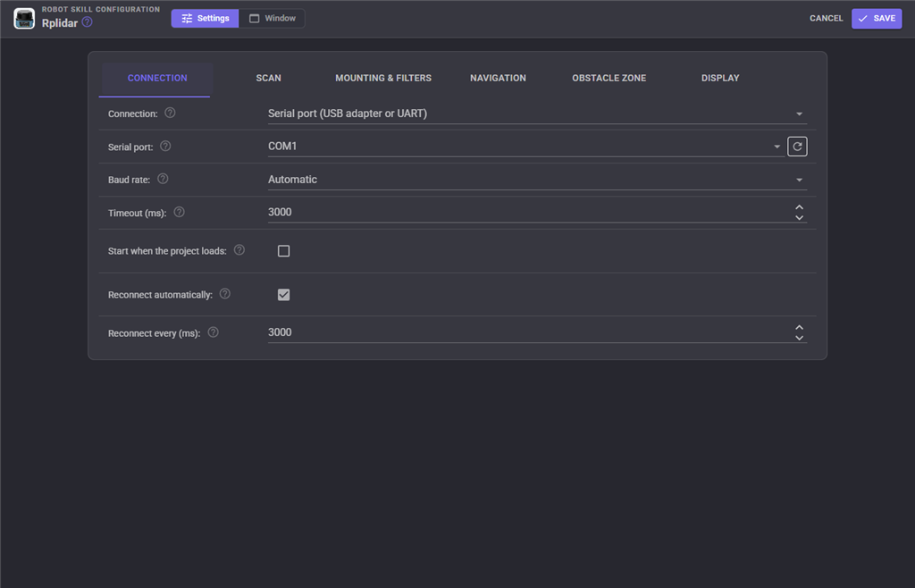Switch to the Window view button
Screen dimensions: 915x588
(x=272, y=19)
